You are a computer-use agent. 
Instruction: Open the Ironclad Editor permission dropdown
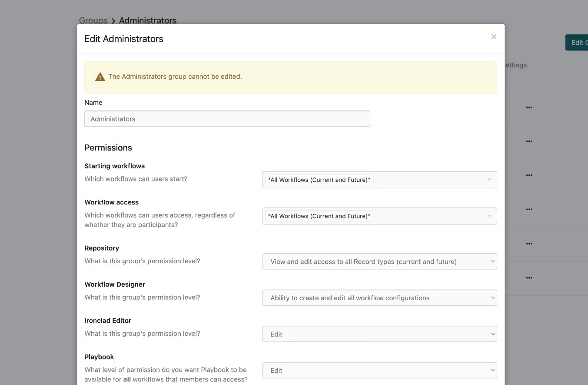coord(379,334)
